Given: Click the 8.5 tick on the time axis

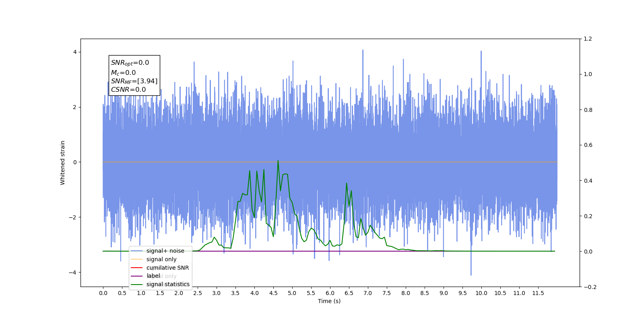Looking at the screenshot, I should pyautogui.click(x=425, y=293).
